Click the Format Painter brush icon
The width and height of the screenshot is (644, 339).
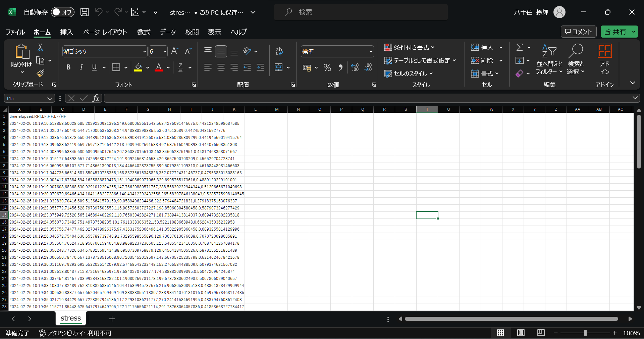tap(41, 73)
